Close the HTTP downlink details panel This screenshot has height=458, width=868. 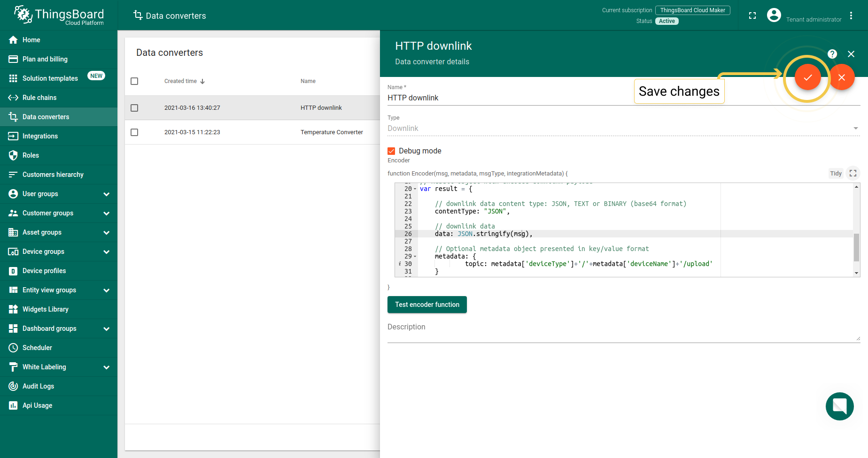pos(851,54)
